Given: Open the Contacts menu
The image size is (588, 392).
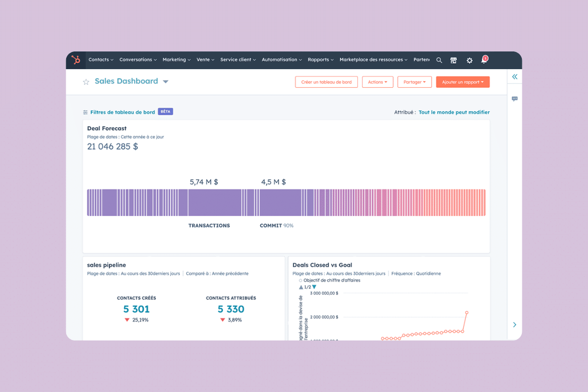Looking at the screenshot, I should tap(101, 60).
